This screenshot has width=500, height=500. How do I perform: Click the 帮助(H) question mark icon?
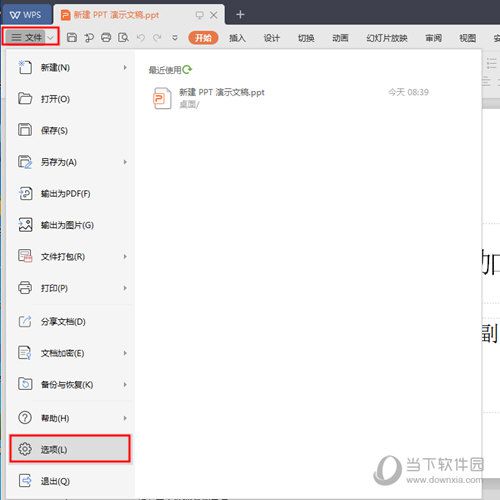(25, 418)
